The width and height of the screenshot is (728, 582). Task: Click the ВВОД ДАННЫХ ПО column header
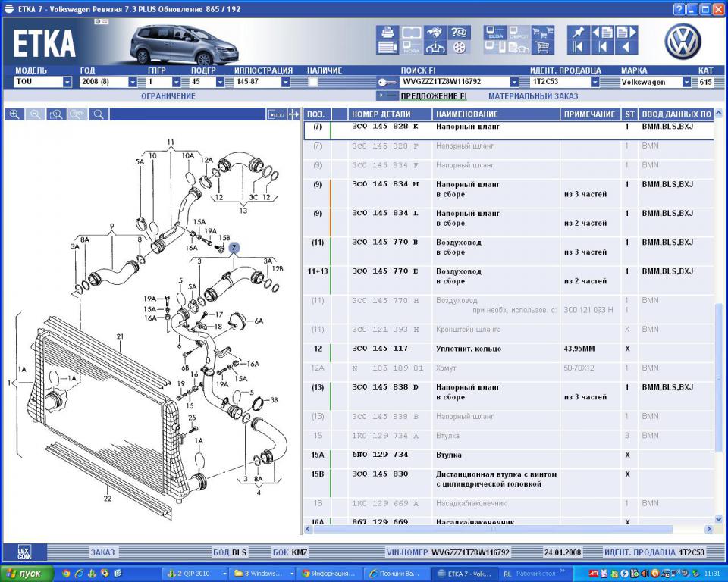click(x=676, y=114)
